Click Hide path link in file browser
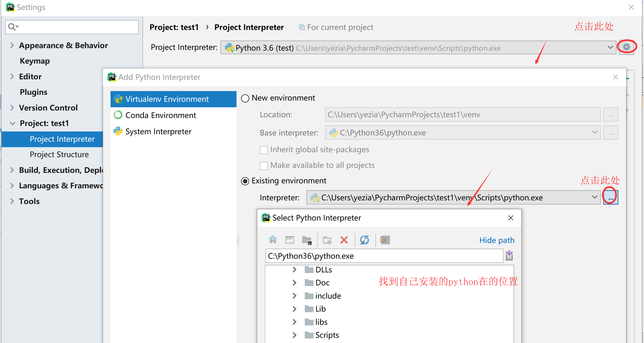 click(x=496, y=240)
